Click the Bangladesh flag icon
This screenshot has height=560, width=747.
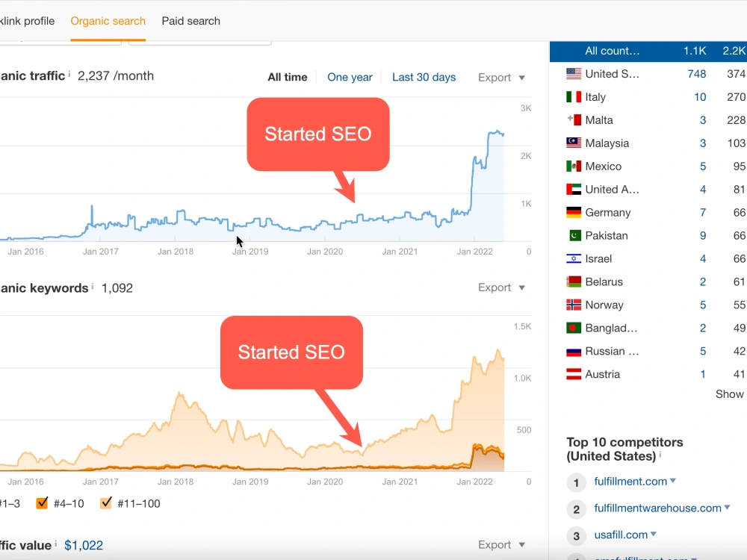(574, 328)
